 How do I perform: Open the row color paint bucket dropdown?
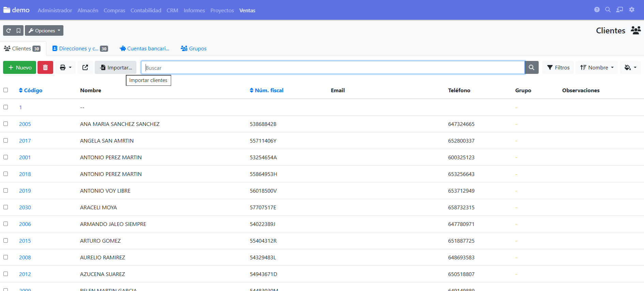pos(630,67)
